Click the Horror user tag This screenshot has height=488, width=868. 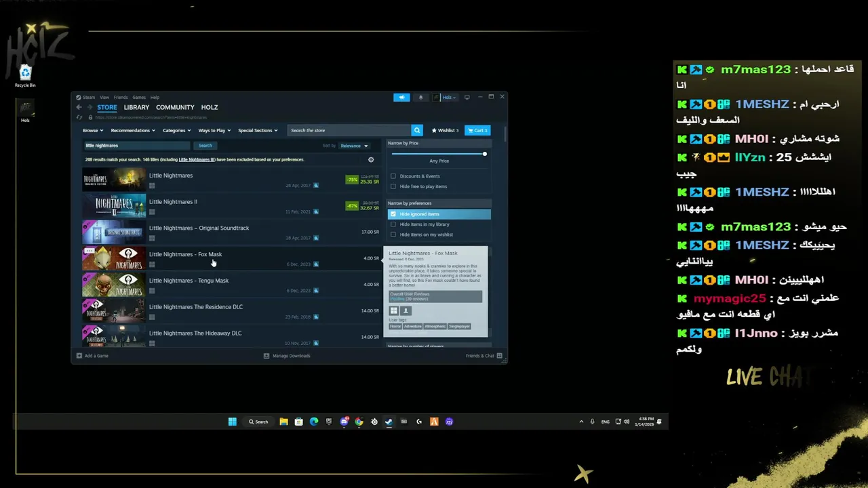(395, 327)
